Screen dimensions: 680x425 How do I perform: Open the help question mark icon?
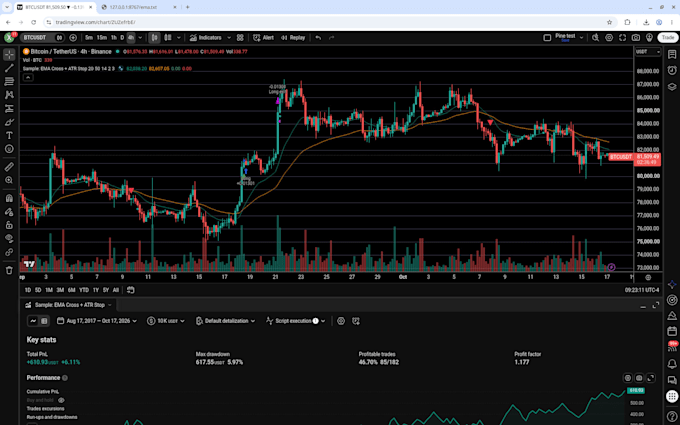[672, 417]
